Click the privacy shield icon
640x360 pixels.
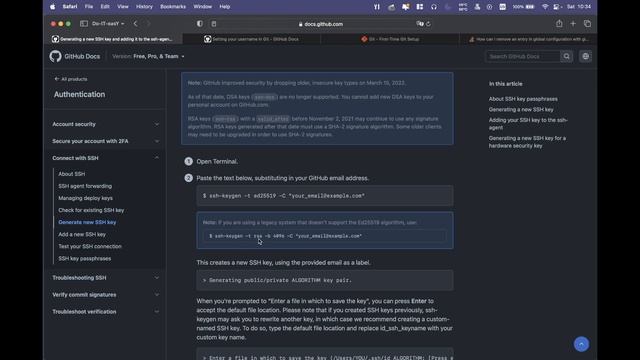coord(200,24)
